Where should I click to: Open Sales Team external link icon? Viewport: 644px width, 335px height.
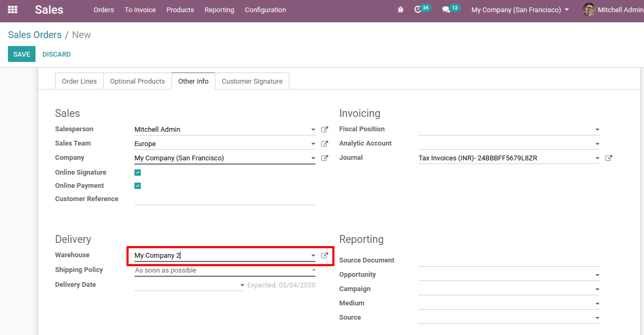(324, 143)
